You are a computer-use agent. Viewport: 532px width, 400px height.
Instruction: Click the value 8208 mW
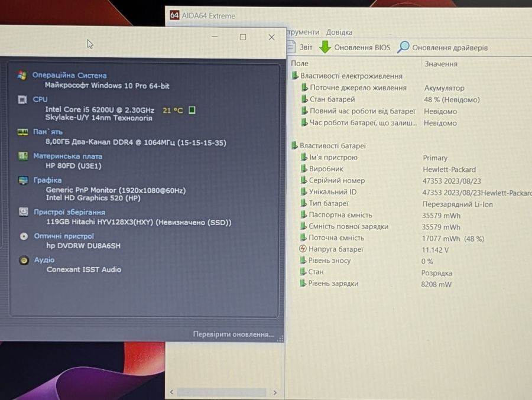pos(436,284)
